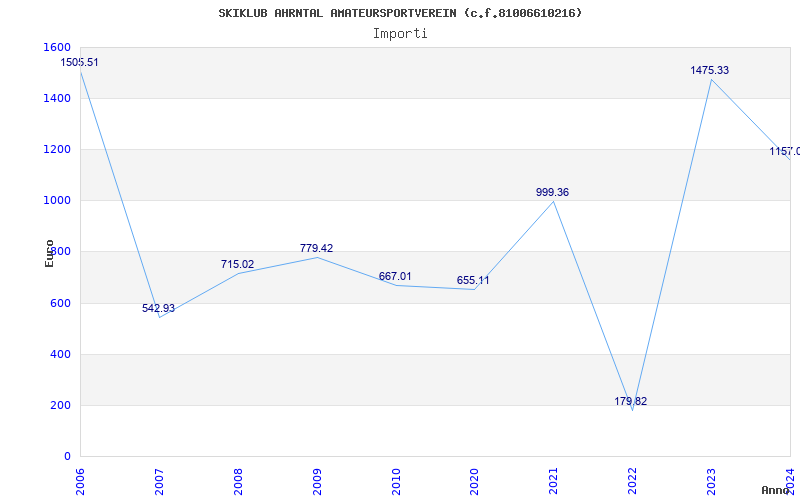Select the 779.42 data label

316,248
